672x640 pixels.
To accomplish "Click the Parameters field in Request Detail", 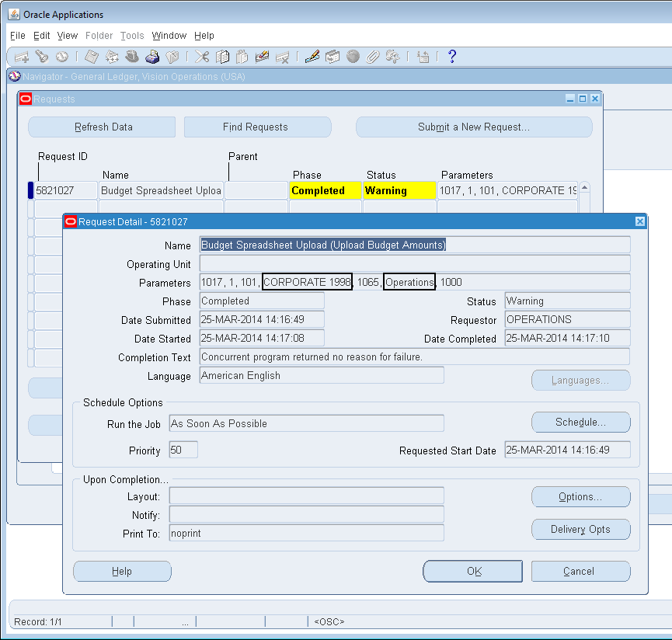I will pos(415,282).
